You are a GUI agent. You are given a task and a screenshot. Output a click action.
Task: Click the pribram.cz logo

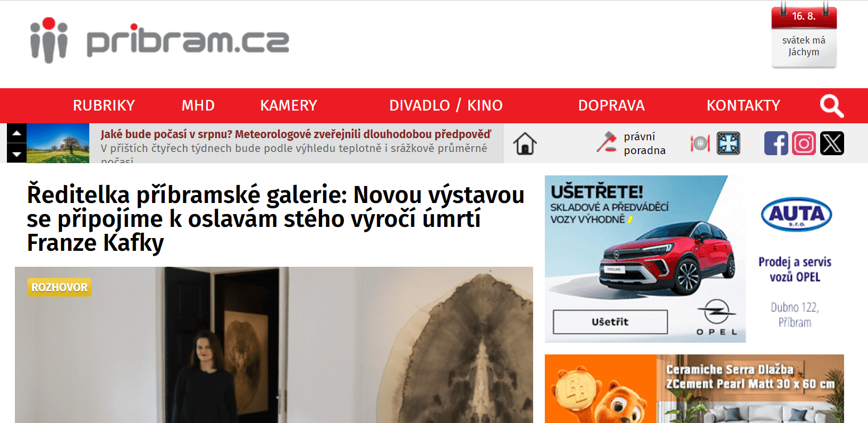[x=159, y=40]
